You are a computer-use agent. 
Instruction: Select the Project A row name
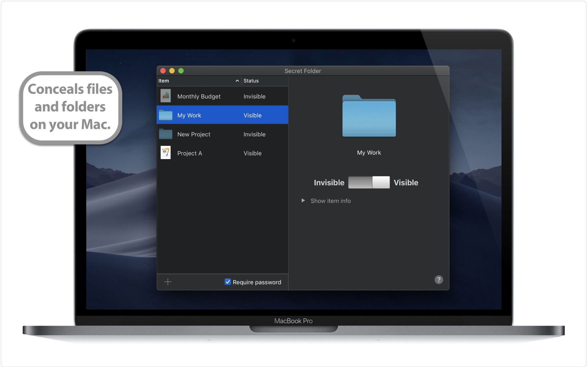[x=190, y=153]
